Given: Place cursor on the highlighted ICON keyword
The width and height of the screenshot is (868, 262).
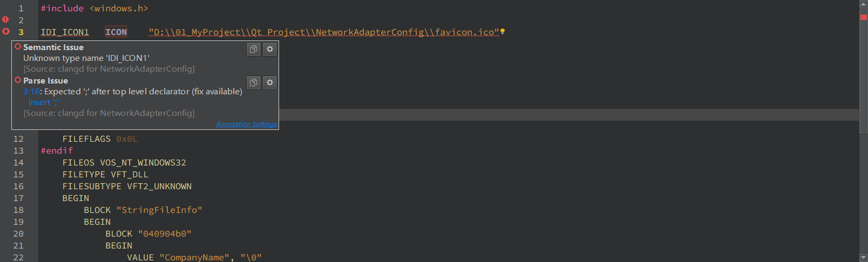Looking at the screenshot, I should coord(116,32).
